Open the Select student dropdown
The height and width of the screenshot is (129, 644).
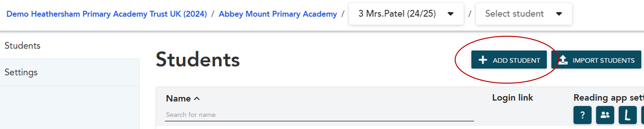click(x=524, y=14)
